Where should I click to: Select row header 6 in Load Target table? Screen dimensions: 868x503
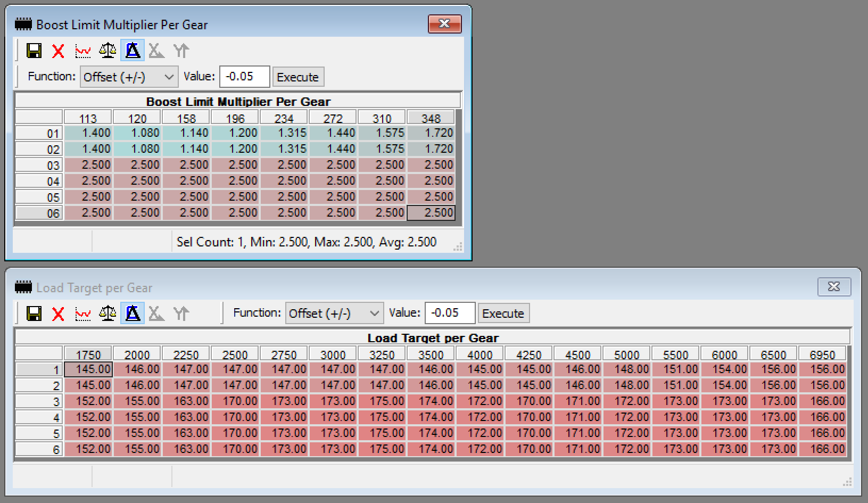coord(39,449)
